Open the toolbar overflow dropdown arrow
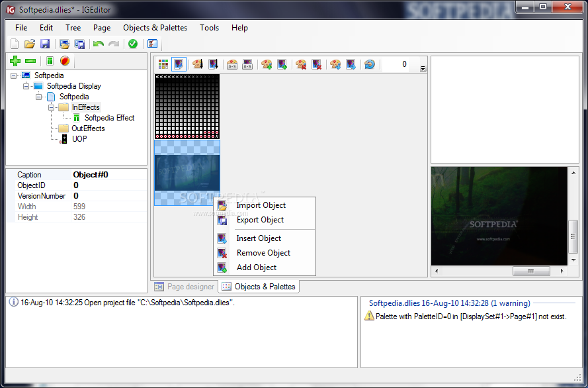This screenshot has width=588, height=388. pyautogui.click(x=423, y=68)
